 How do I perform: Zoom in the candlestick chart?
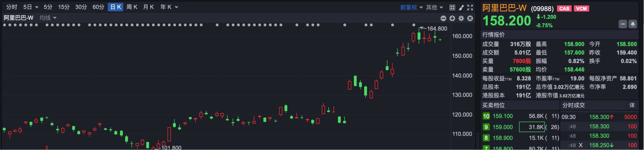point(452,18)
